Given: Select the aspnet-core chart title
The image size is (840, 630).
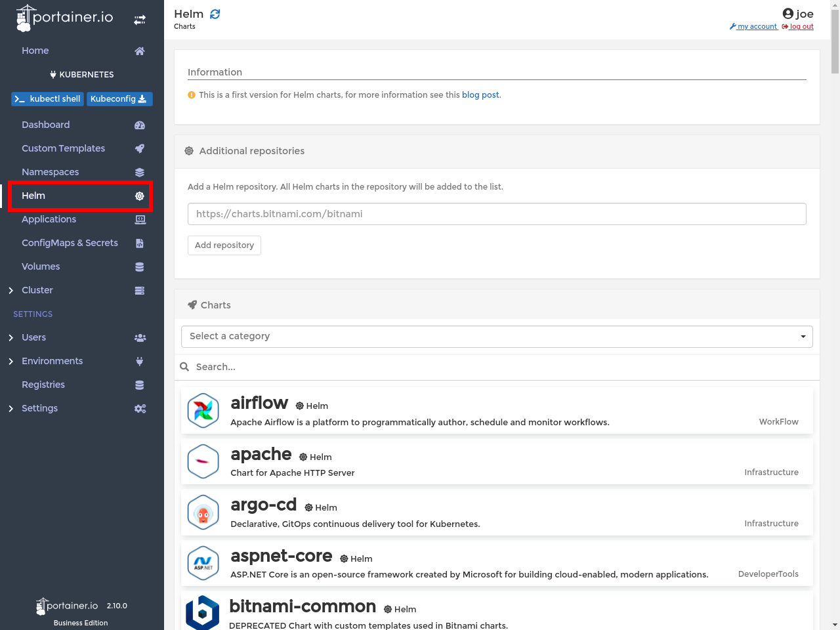Looking at the screenshot, I should [x=282, y=556].
